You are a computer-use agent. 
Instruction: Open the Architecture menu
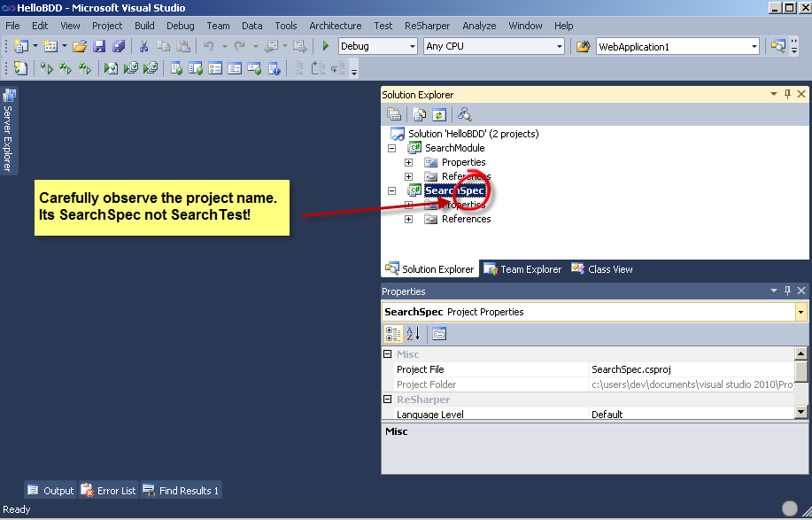point(335,26)
